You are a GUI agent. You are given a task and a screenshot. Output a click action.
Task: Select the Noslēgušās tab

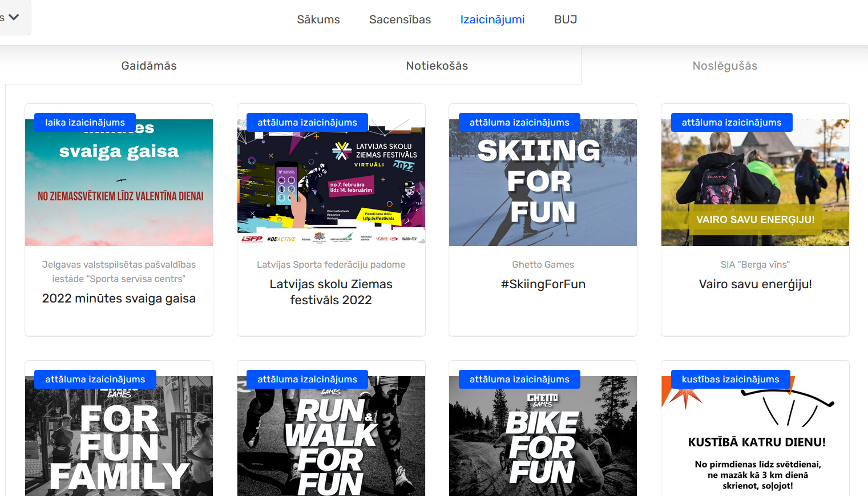click(x=725, y=66)
